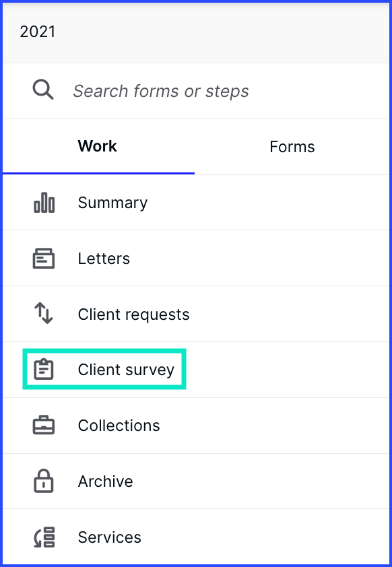Click the Collections briefcase icon
Image resolution: width=392 pixels, height=567 pixels.
(44, 426)
